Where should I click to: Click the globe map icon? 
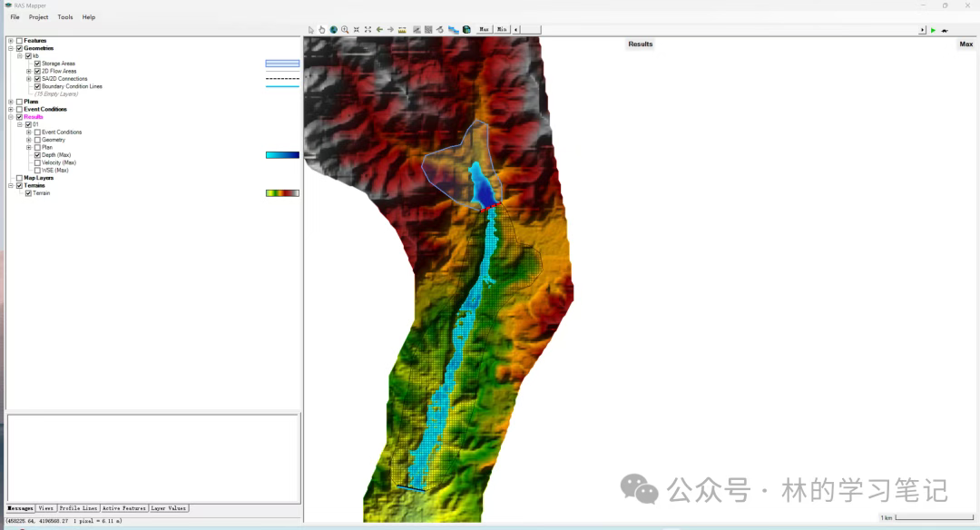(333, 30)
